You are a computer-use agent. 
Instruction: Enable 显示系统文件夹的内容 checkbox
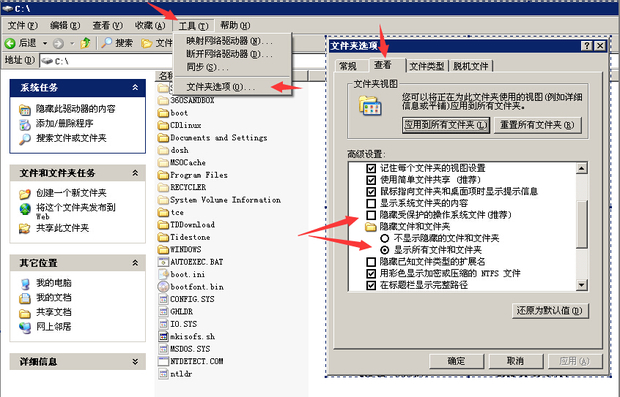point(371,203)
